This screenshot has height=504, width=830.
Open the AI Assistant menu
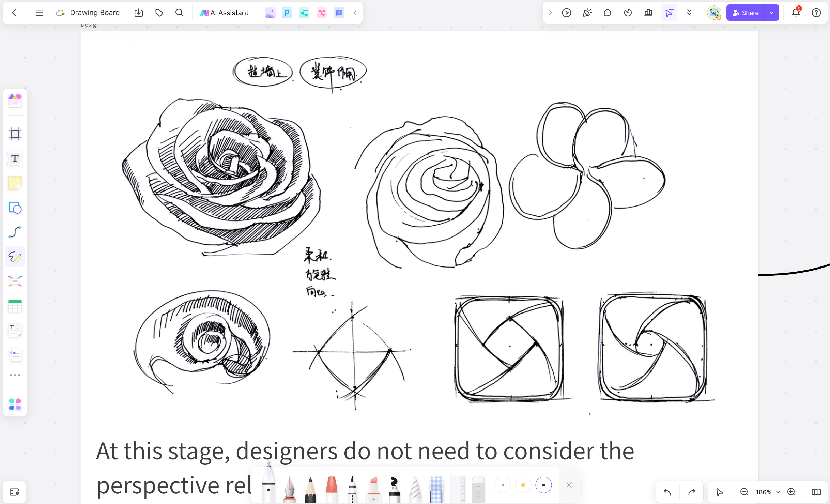coord(224,13)
